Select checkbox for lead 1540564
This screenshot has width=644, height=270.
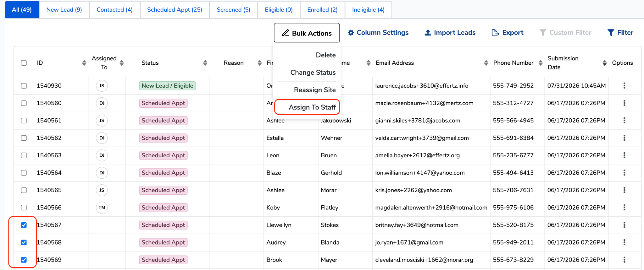[x=24, y=173]
